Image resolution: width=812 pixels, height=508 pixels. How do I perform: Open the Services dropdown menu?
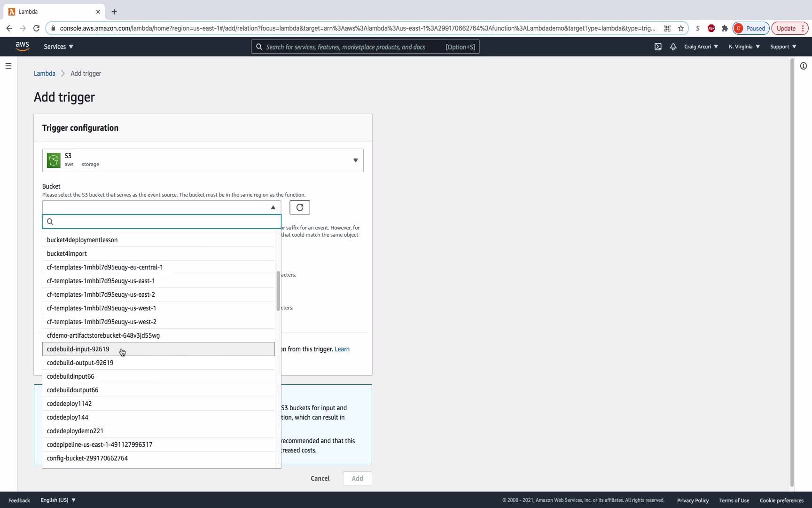click(x=58, y=47)
